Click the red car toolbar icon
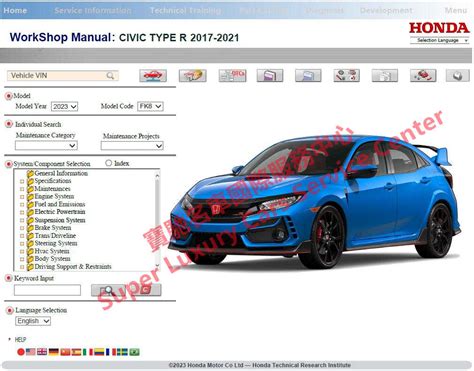Image resolution: width=474 pixels, height=371 pixels. 153,76
